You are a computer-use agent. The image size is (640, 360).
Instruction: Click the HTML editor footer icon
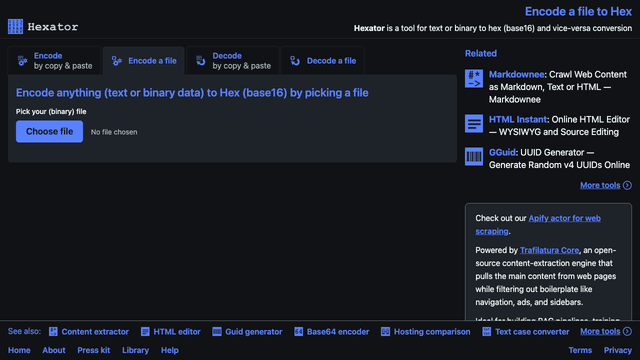[x=145, y=332]
